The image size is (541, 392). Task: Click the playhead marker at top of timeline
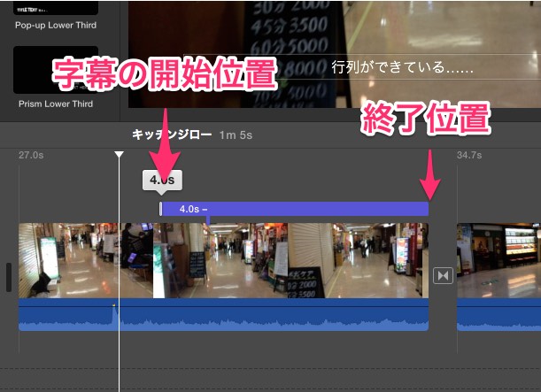click(x=119, y=154)
